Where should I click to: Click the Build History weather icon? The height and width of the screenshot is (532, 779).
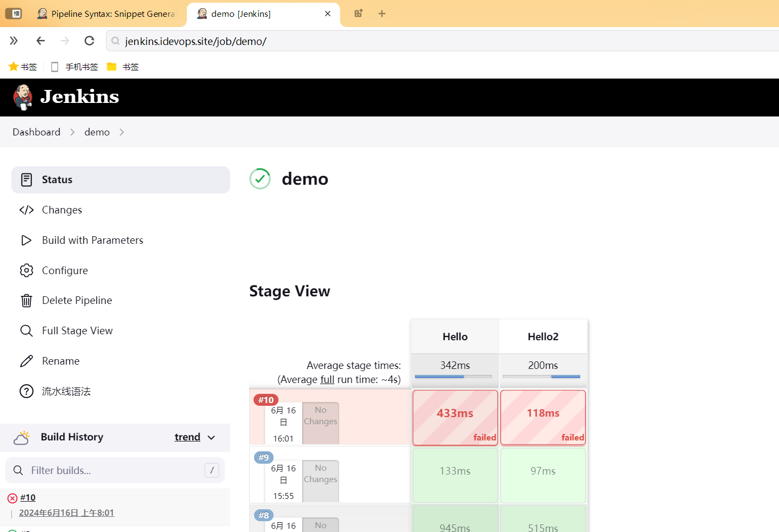point(22,438)
